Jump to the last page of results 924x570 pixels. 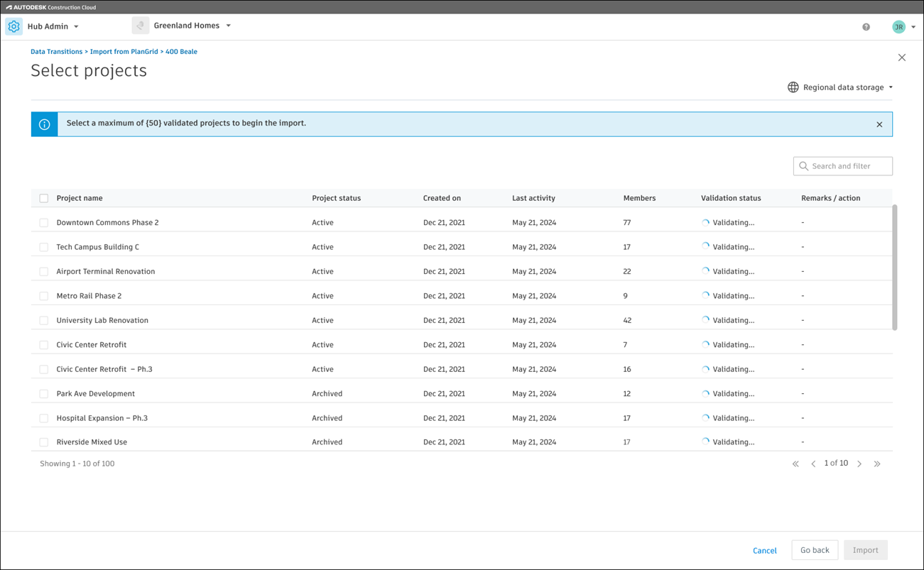(x=877, y=464)
